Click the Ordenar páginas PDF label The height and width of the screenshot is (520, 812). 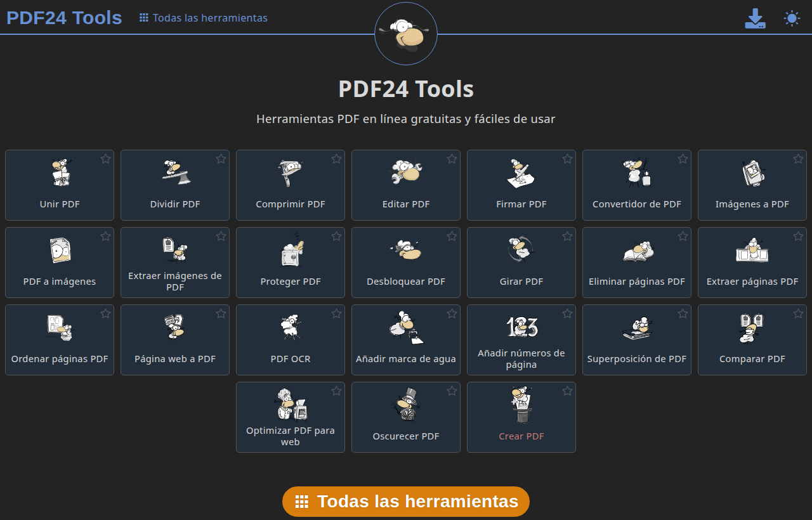(x=60, y=359)
